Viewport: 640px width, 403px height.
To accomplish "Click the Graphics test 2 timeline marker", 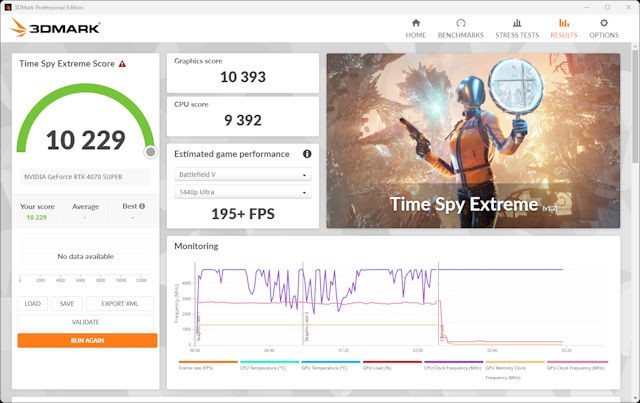I will click(x=307, y=327).
